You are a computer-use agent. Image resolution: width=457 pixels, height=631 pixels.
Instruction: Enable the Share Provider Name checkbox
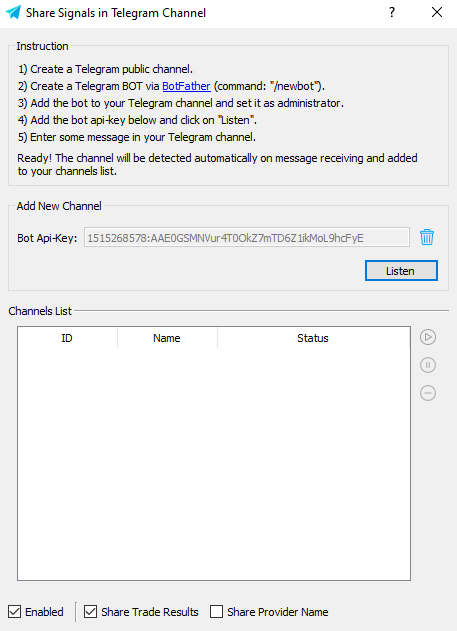coord(216,612)
